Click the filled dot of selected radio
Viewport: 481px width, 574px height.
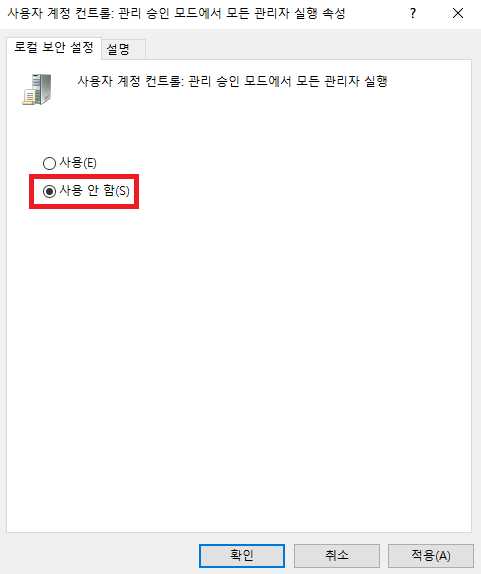tap(49, 191)
